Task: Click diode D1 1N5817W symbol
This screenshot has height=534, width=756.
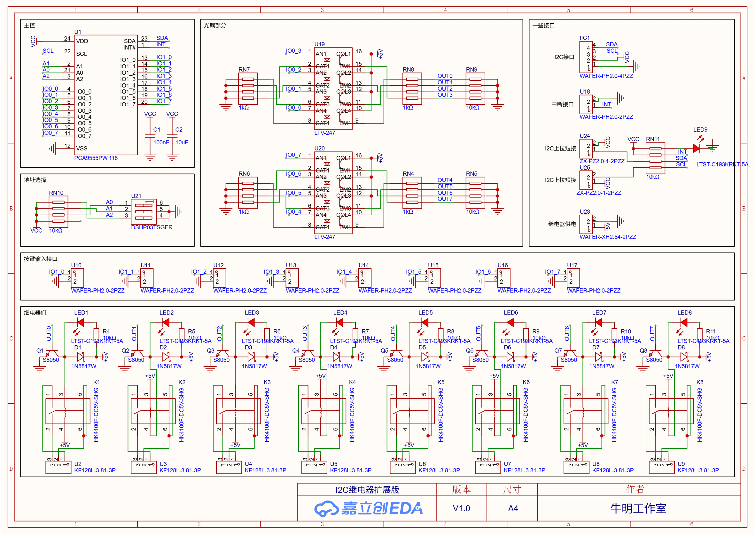Action: tap(80, 357)
